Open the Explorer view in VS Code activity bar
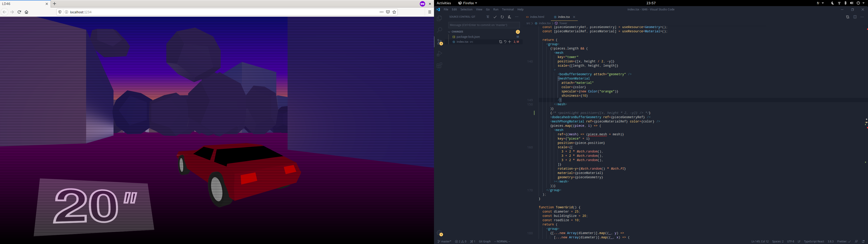The width and height of the screenshot is (868, 244). [439, 19]
